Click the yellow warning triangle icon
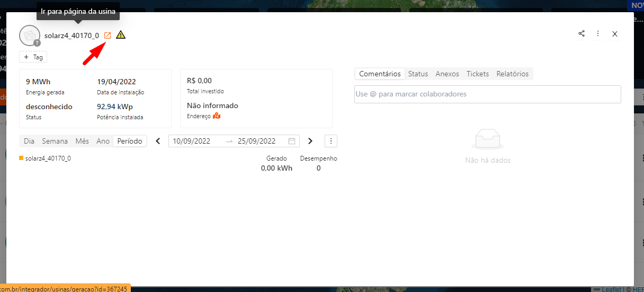This screenshot has height=292, width=644. pyautogui.click(x=121, y=36)
